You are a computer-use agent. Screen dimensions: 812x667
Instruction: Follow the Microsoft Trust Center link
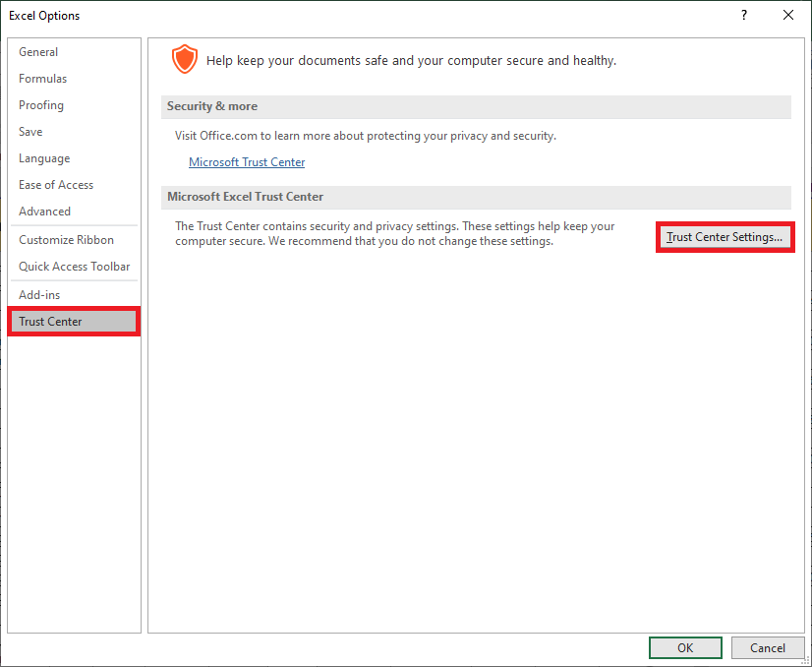(247, 162)
